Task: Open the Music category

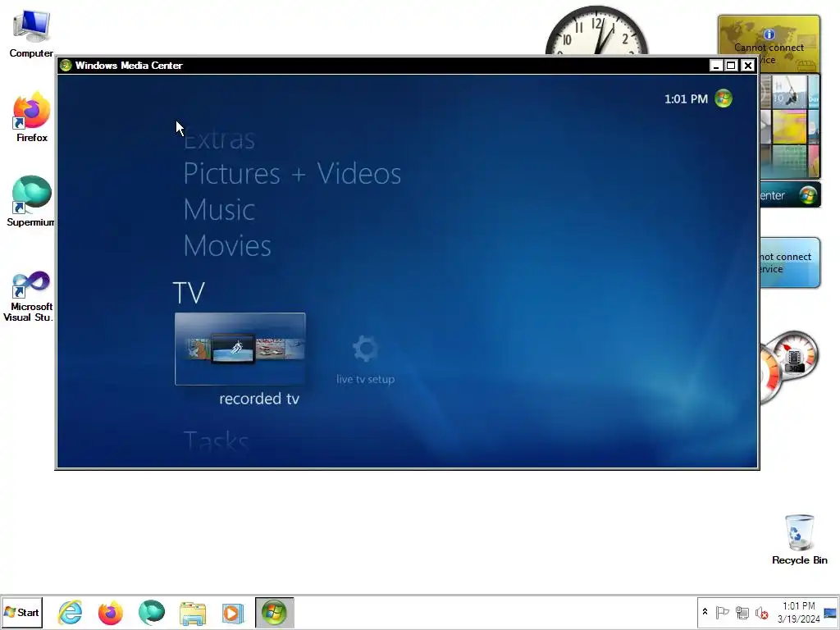Action: tap(219, 209)
